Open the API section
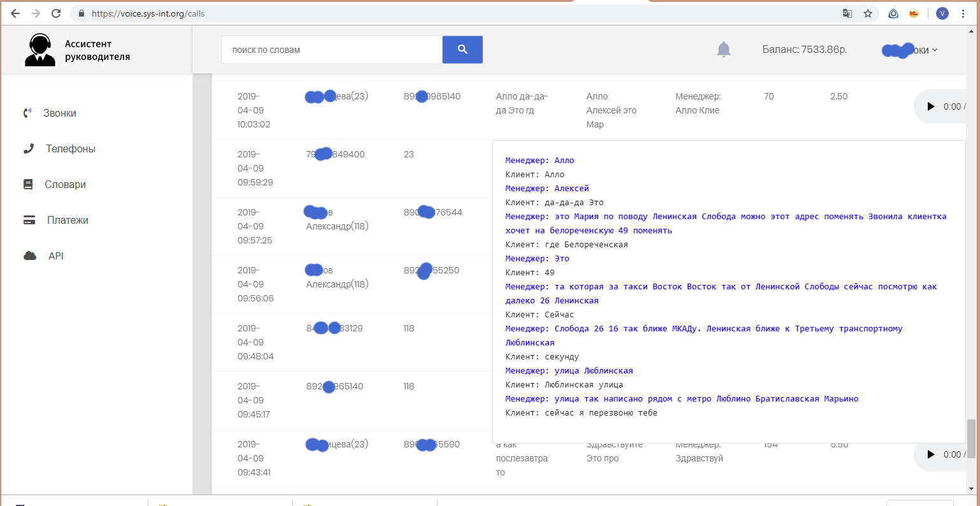Viewport: 980px width, 506px height. [56, 256]
